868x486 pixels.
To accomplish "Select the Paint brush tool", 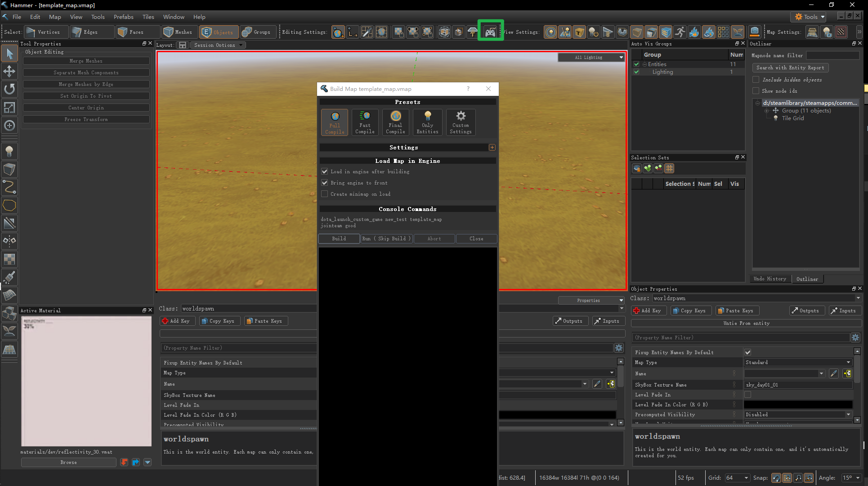I will click(9, 277).
